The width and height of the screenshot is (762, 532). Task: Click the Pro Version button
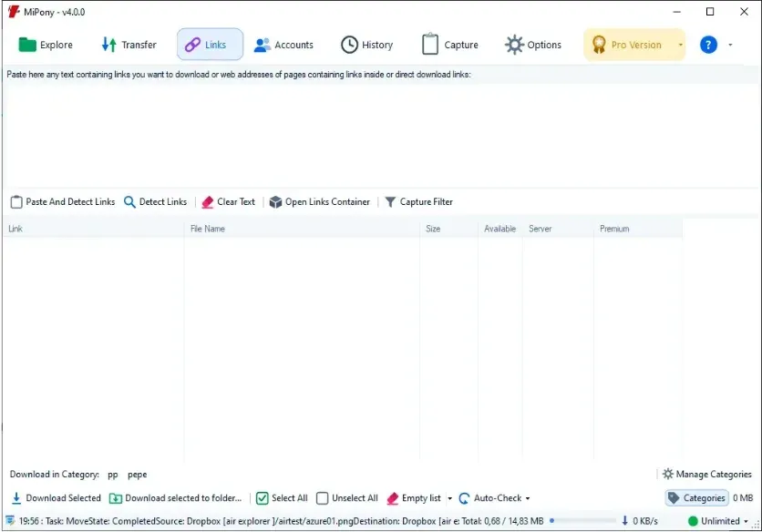click(x=628, y=45)
